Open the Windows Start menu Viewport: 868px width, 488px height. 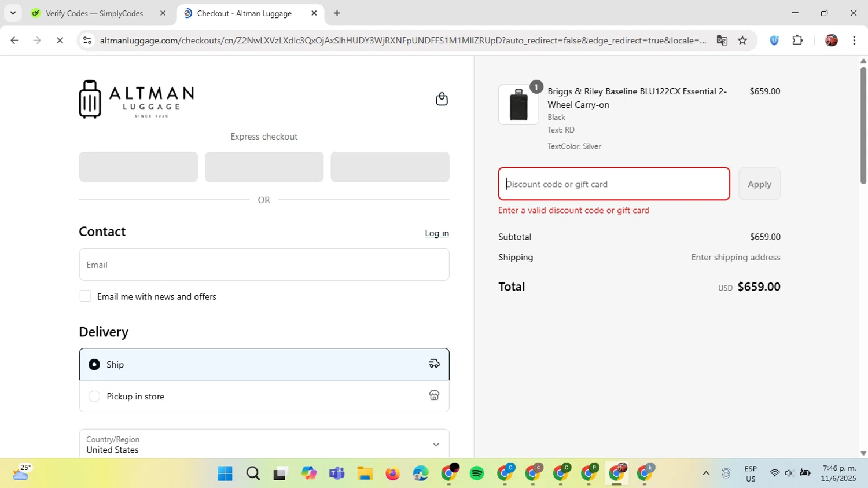click(x=225, y=474)
